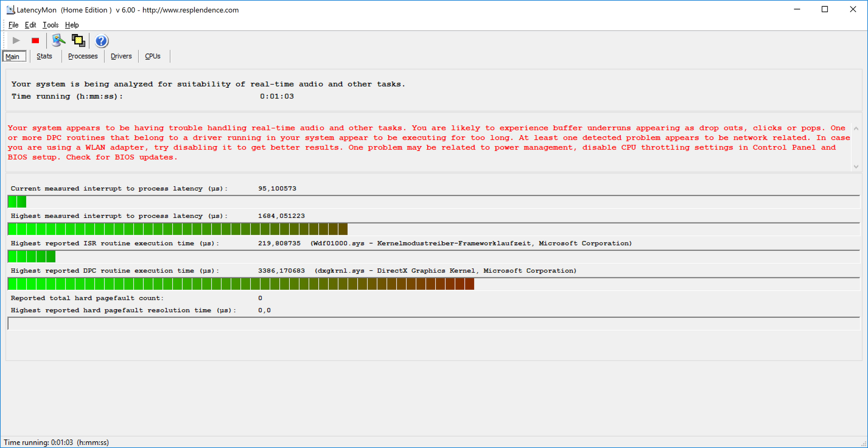Click the current latency value 95,100573
The height and width of the screenshot is (448, 868).
point(277,189)
